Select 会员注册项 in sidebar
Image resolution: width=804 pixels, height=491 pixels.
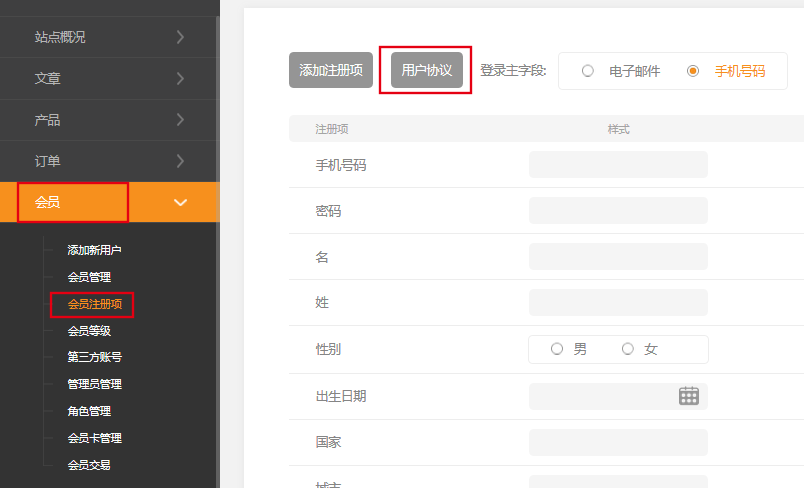coord(94,304)
